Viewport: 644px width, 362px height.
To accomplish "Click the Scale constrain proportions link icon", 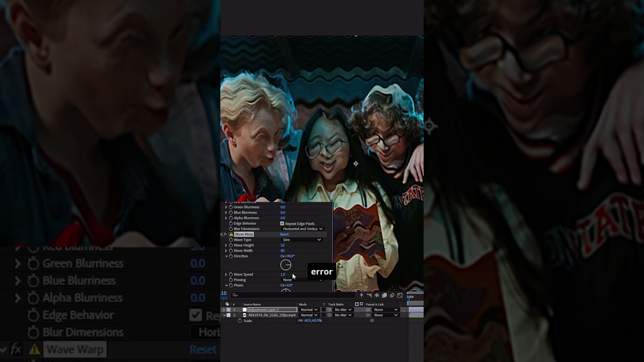I will (300, 321).
